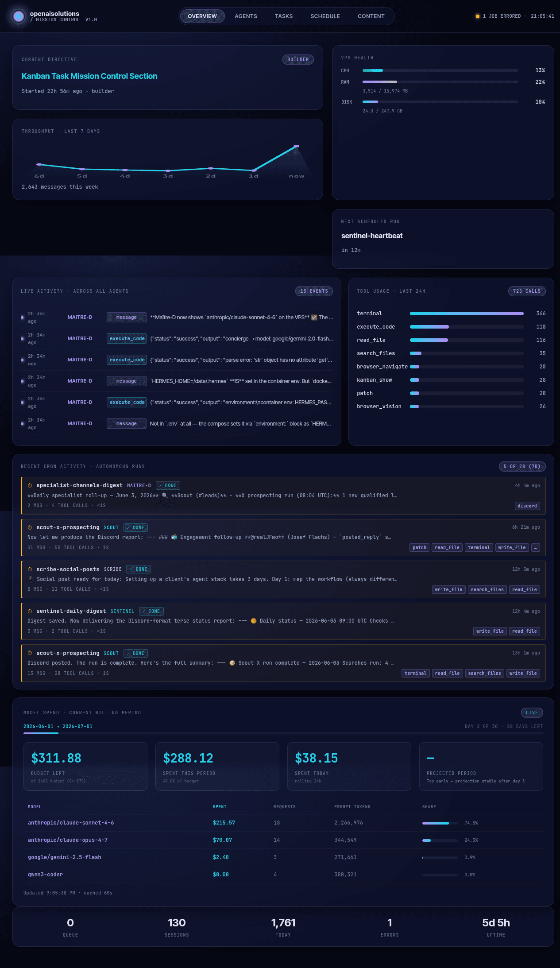This screenshot has height=968, width=560.
Task: Click the browser_navigate tool usage label
Action: (382, 367)
